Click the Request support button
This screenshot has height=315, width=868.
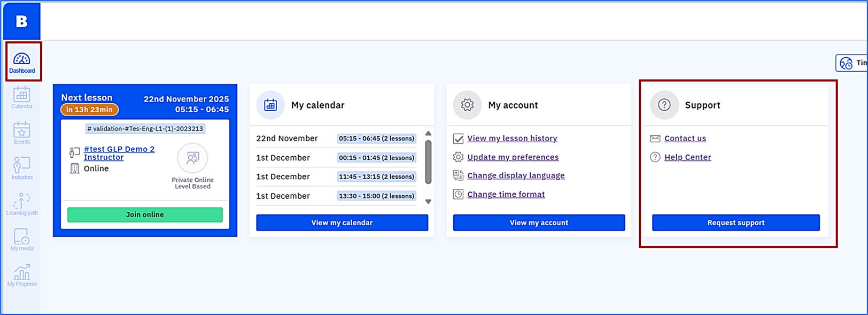pyautogui.click(x=735, y=222)
